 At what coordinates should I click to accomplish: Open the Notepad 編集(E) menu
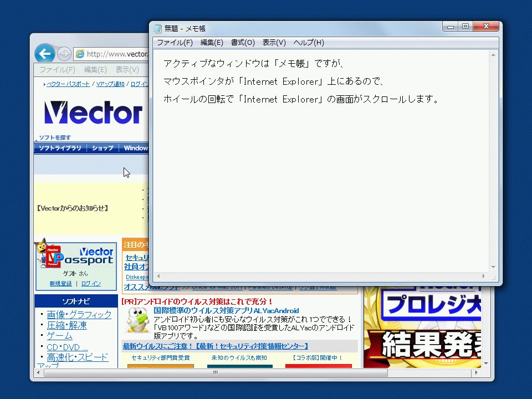212,43
